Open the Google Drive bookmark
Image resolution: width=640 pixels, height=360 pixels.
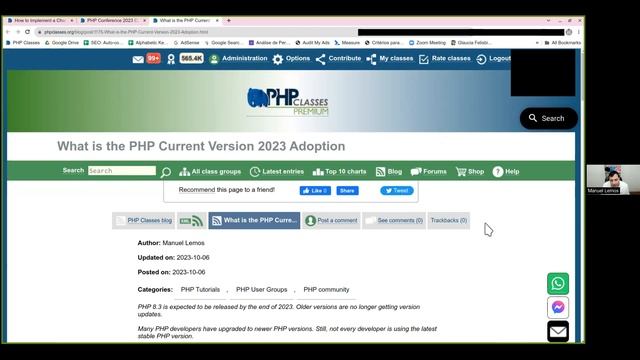tap(62, 42)
